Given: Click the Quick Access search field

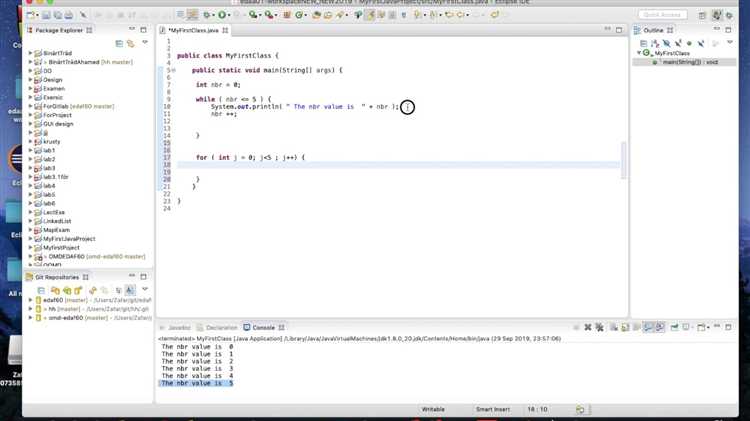Looking at the screenshot, I should click(664, 15).
